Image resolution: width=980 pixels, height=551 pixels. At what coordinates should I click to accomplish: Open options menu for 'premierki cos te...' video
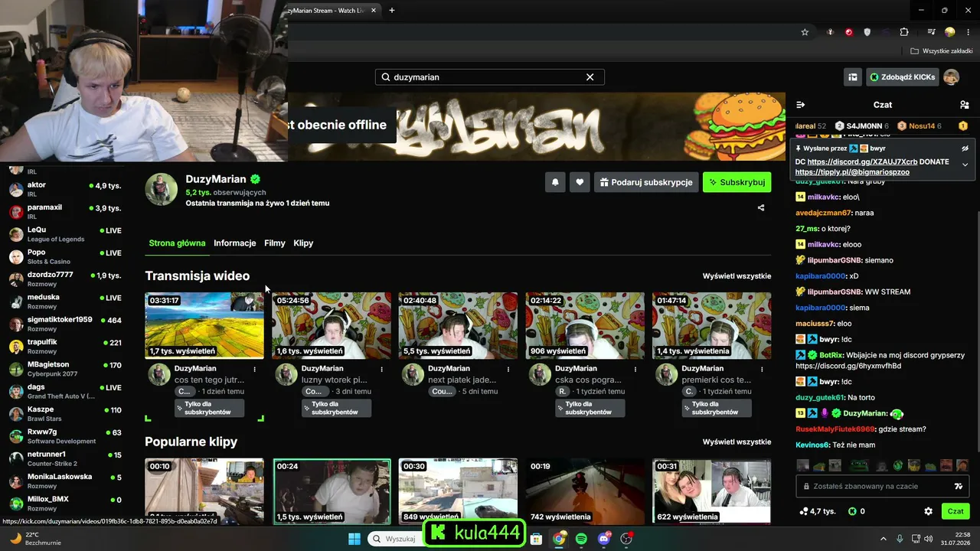[762, 369]
